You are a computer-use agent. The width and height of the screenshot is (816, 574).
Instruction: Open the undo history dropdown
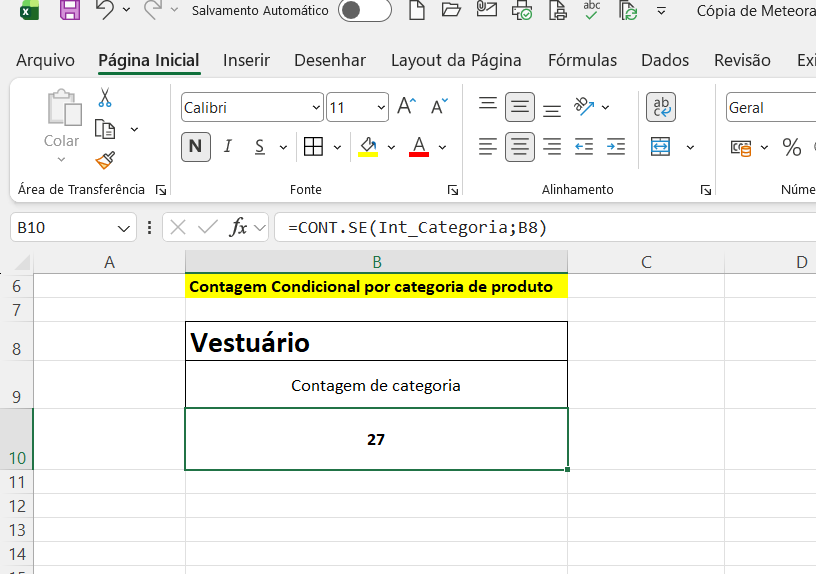click(x=126, y=10)
